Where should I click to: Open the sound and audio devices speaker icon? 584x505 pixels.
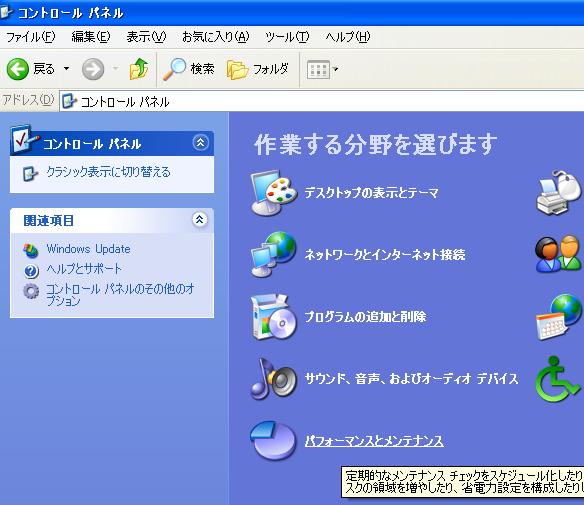click(274, 378)
